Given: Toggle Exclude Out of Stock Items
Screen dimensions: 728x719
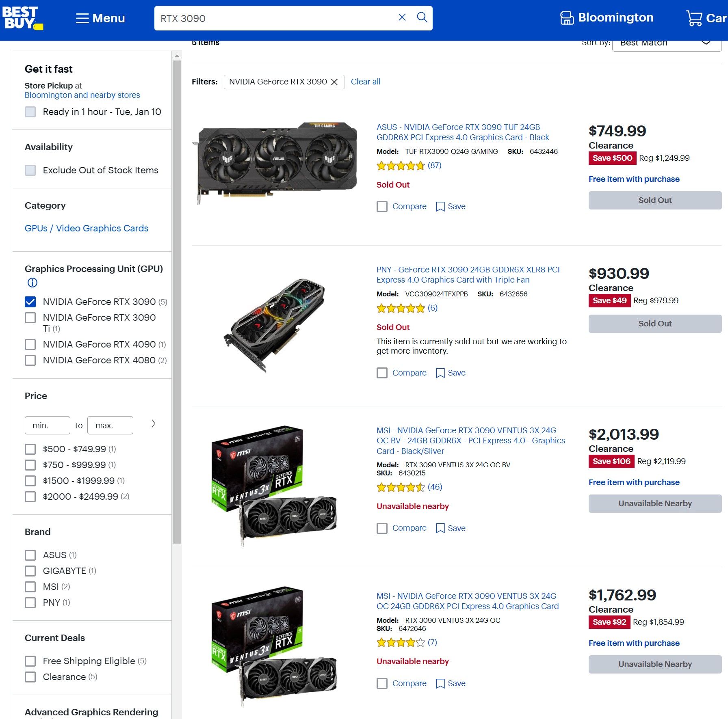Looking at the screenshot, I should point(30,170).
